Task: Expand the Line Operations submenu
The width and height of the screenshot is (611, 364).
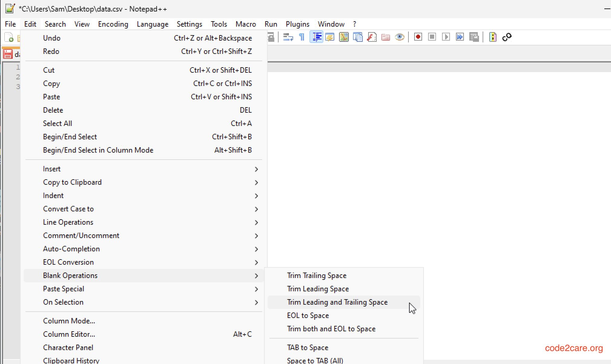Action: pyautogui.click(x=68, y=222)
